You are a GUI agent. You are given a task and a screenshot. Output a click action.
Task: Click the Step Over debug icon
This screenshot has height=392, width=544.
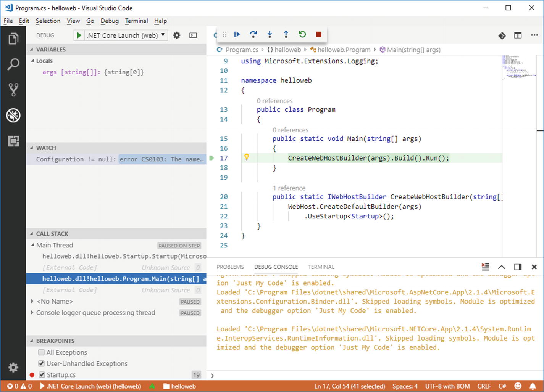[x=253, y=34]
